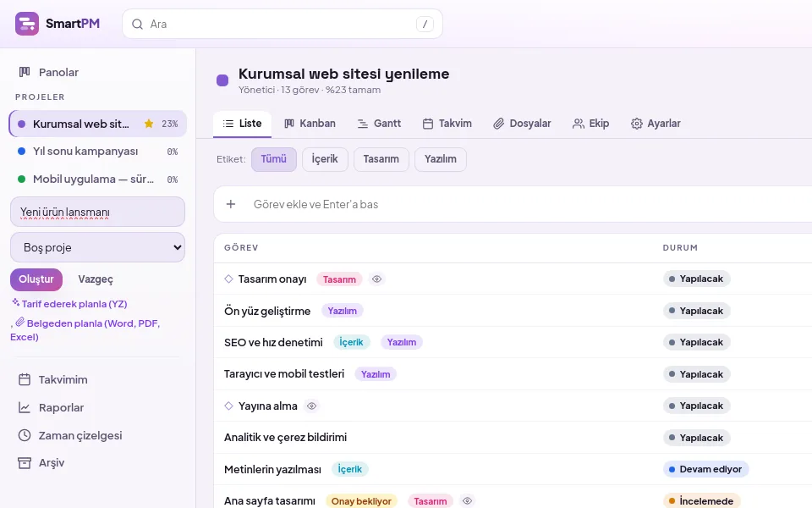Click the purple project color square in header

[x=222, y=80]
